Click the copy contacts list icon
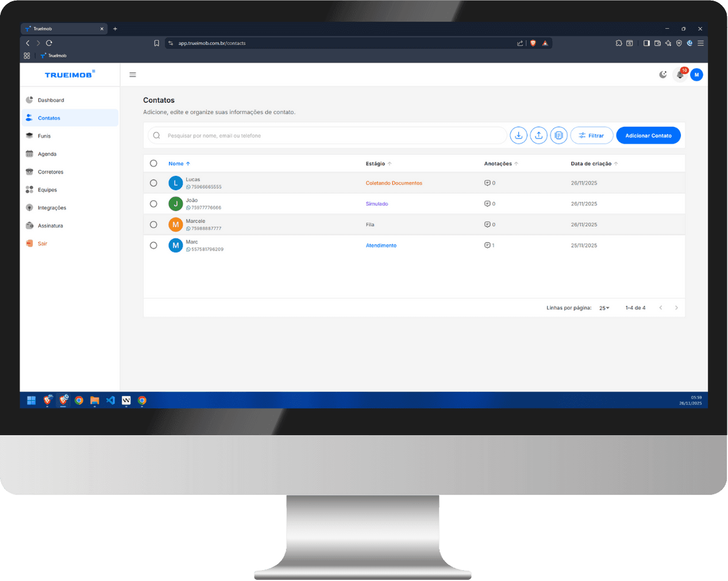 coord(558,135)
